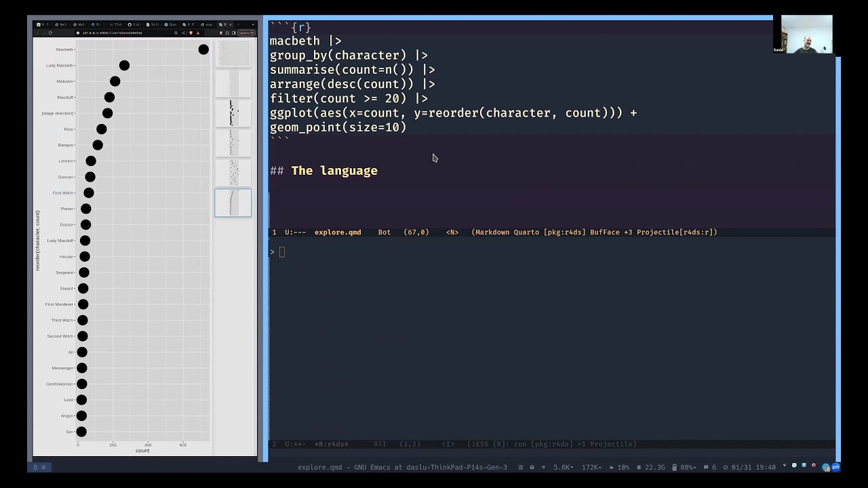Switch to the GitHub 'tid' browser tab

pos(134,24)
